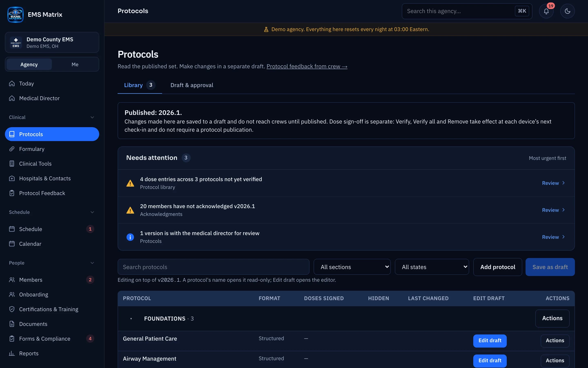588x368 pixels.
Task: Review members not acknowledged v2026.1
Action: click(x=553, y=210)
